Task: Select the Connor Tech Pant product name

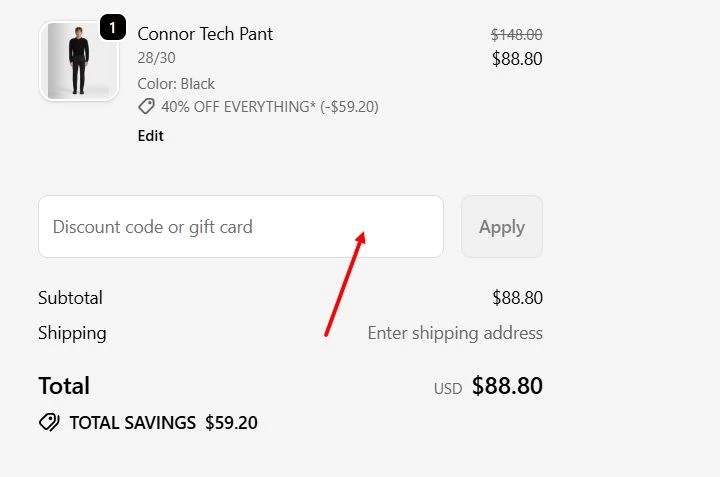Action: [x=205, y=34]
